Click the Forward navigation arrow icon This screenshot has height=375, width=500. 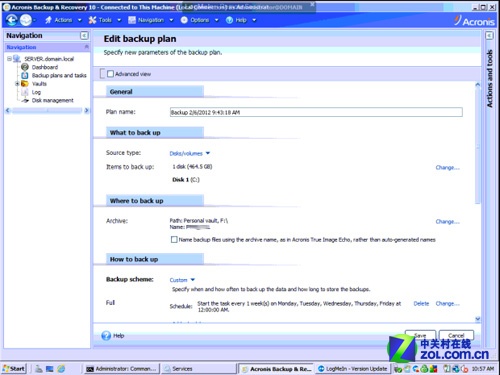pos(26,20)
